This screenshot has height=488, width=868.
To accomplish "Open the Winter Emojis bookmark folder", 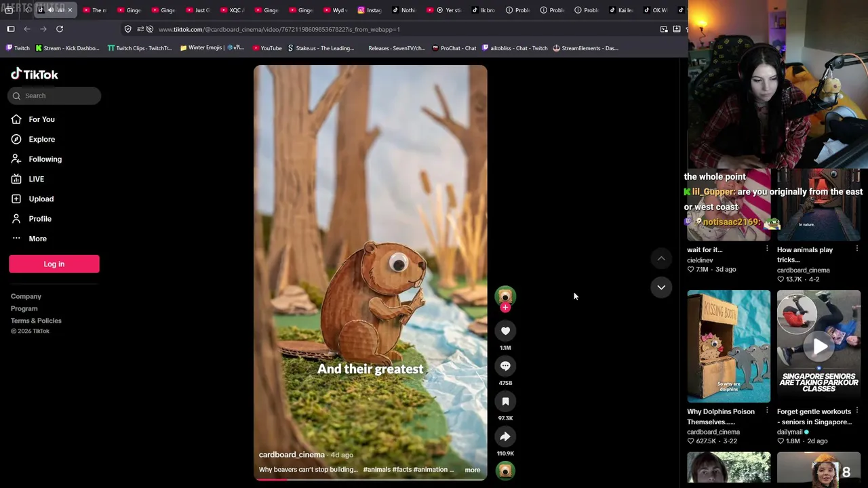I will coord(212,48).
